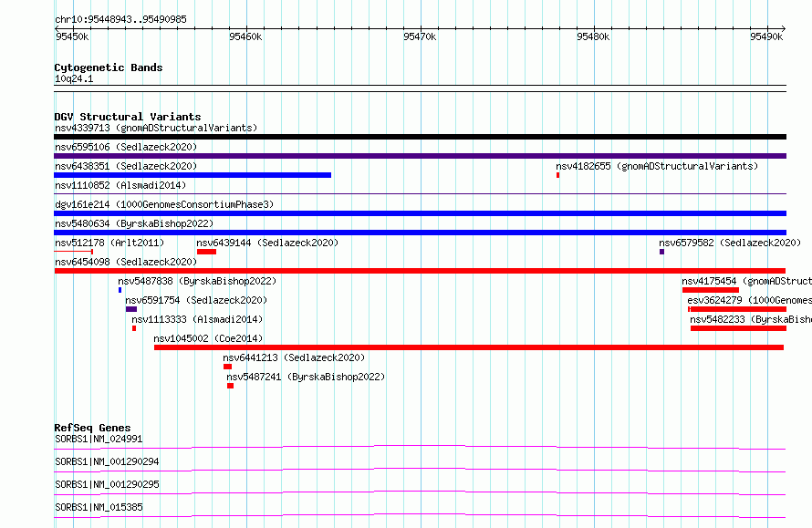Select the red nsv5482233 variant bar
The width and height of the screenshot is (812, 528).
738,328
